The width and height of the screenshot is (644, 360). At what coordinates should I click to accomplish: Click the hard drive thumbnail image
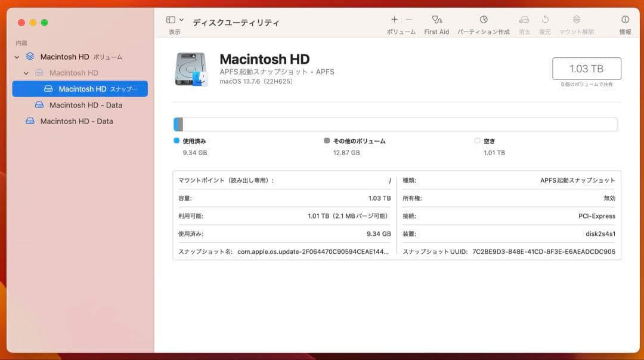[191, 69]
